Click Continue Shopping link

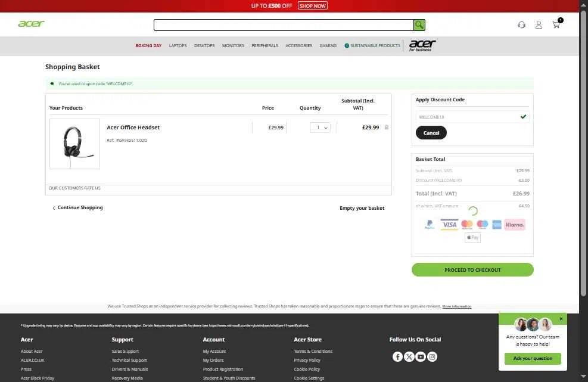pyautogui.click(x=77, y=207)
